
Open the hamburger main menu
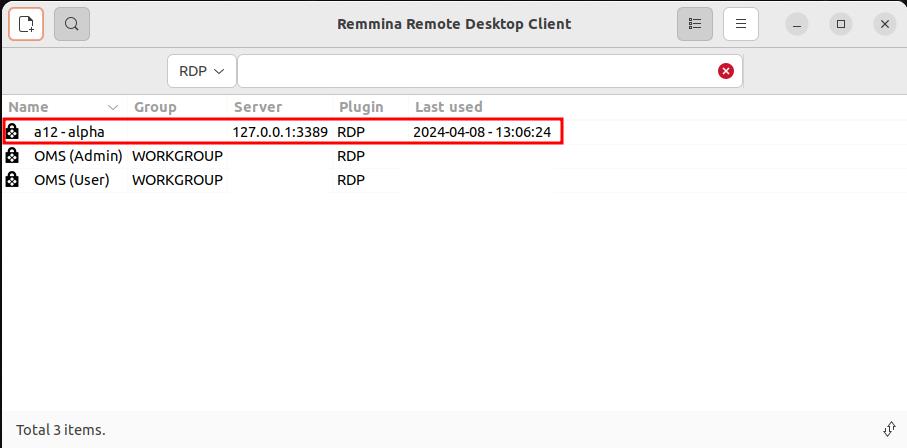741,23
